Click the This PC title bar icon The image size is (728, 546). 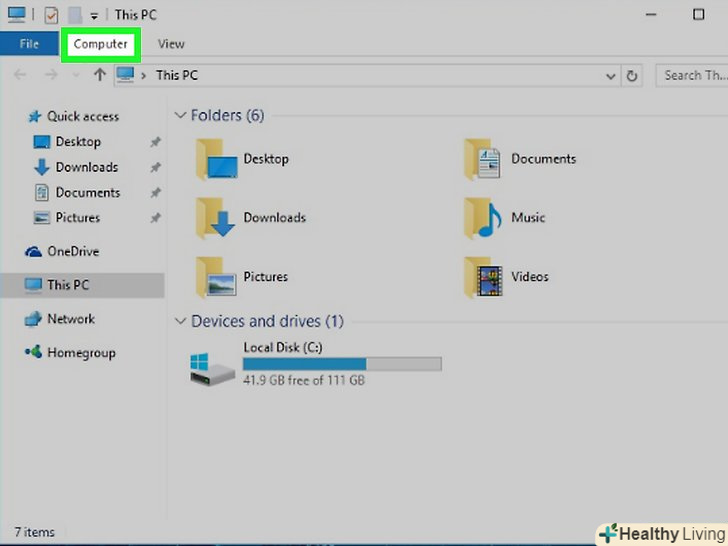[16, 14]
